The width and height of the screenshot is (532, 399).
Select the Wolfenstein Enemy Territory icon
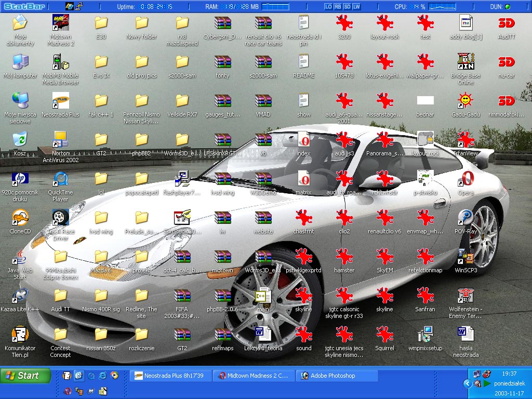tap(465, 296)
